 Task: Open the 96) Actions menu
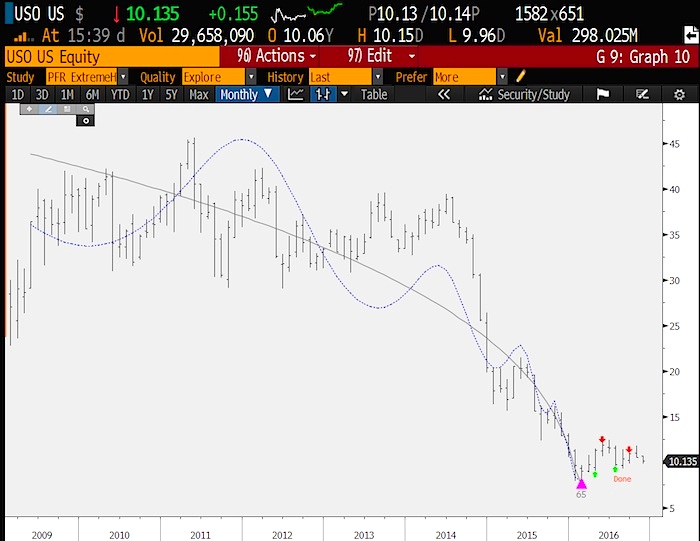coord(276,56)
